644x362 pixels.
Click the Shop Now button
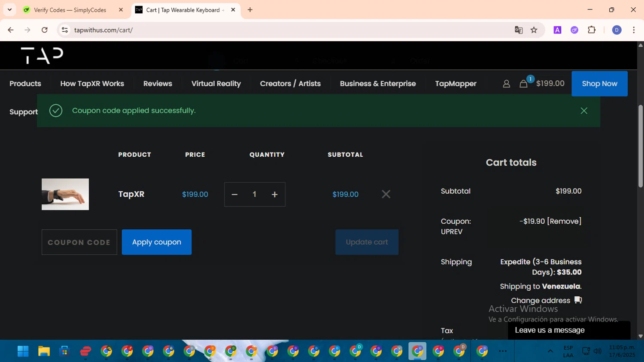pos(599,84)
